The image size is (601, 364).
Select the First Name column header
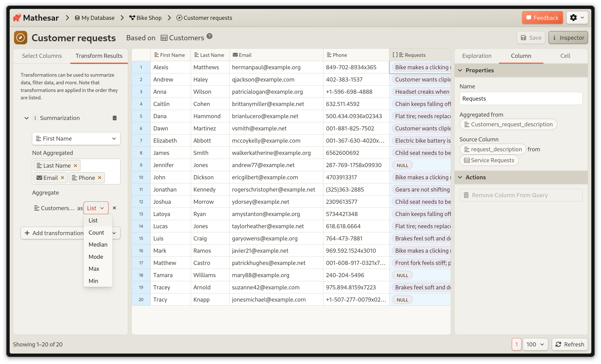pyautogui.click(x=171, y=55)
